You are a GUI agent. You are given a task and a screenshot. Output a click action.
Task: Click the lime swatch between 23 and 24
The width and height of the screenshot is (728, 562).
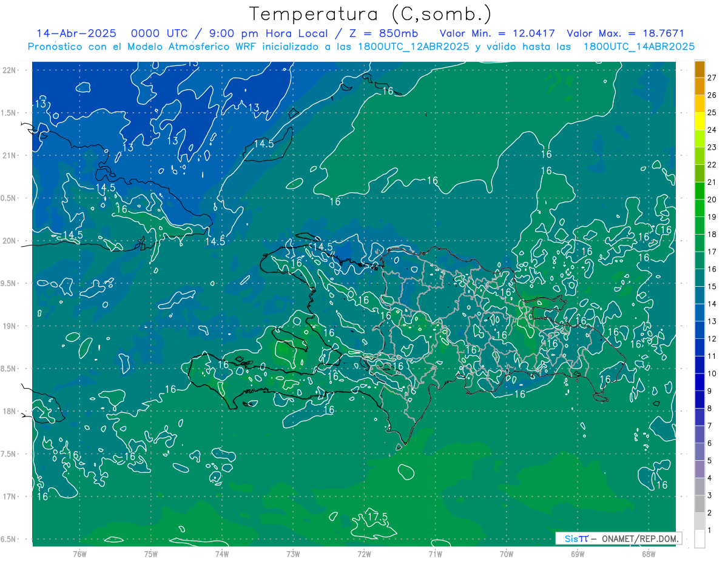point(699,139)
